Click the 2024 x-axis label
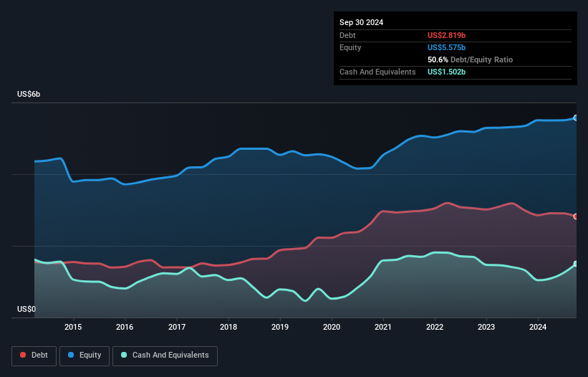The width and height of the screenshot is (588, 377). (x=538, y=327)
